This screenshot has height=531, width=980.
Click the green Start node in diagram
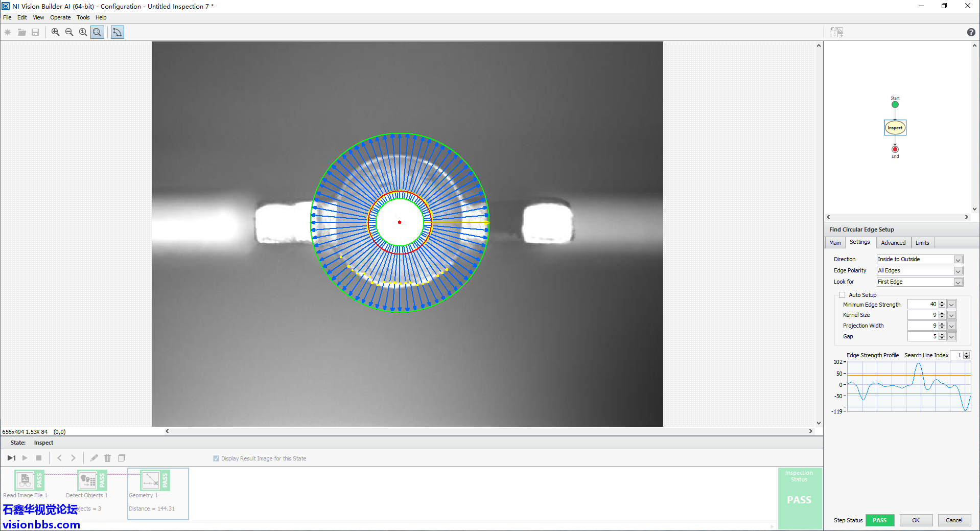tap(895, 105)
